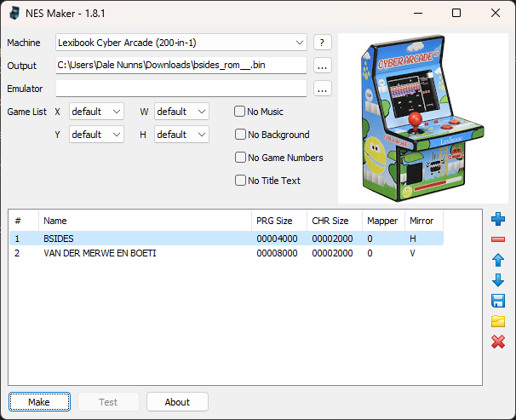Image resolution: width=516 pixels, height=420 pixels.
Task: Click into the Output path field
Action: tap(181, 65)
